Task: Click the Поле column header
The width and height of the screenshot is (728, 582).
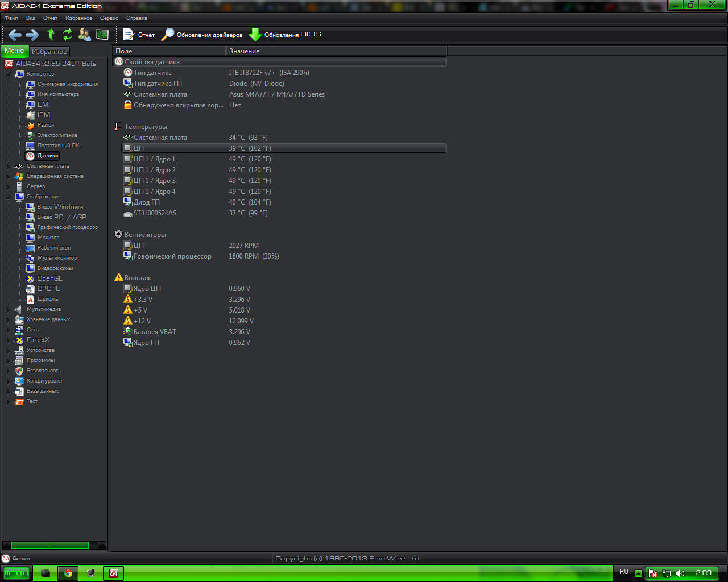Action: pyautogui.click(x=169, y=51)
